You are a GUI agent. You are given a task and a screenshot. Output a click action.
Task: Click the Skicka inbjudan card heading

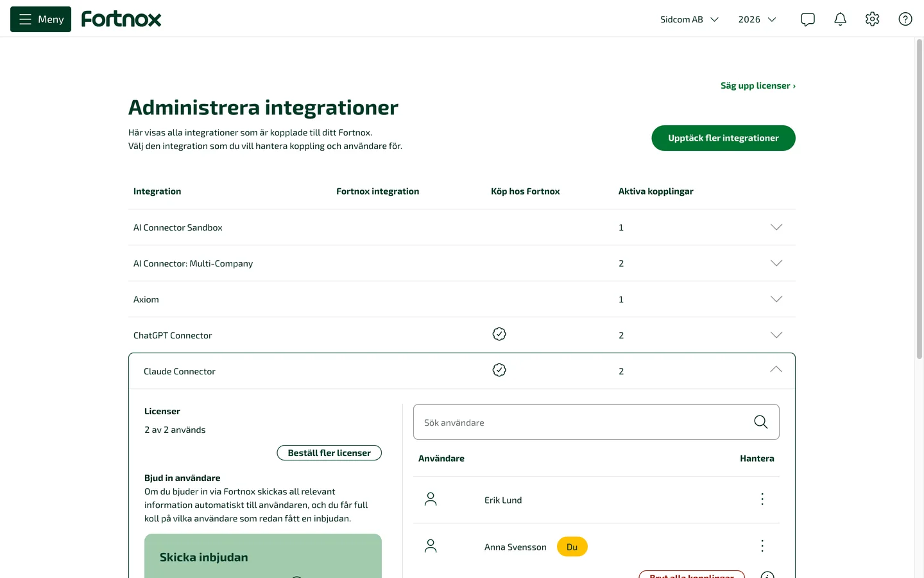point(204,557)
